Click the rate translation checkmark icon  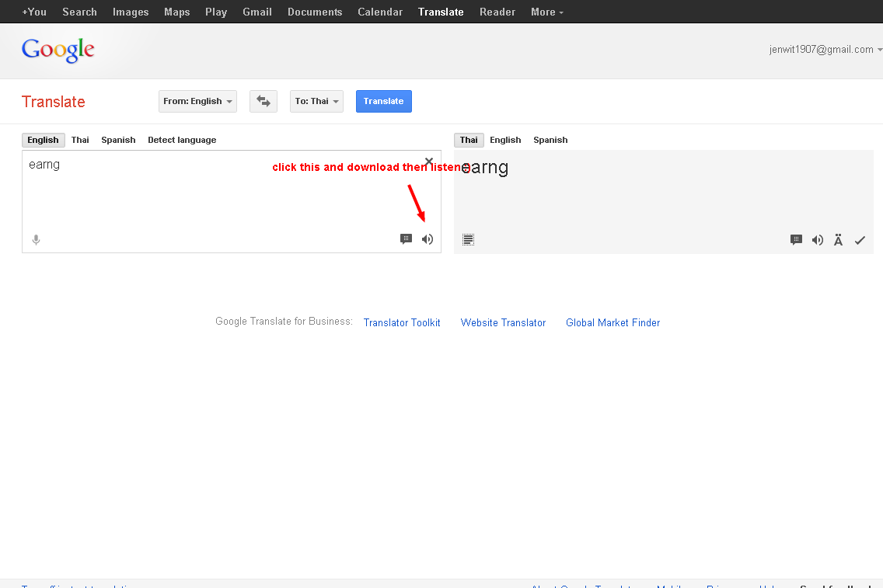[860, 240]
